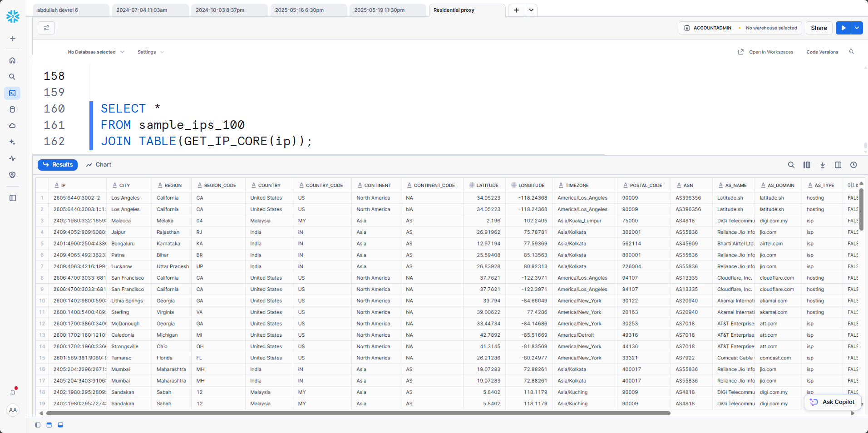The height and width of the screenshot is (433, 868).
Task: Download the query results
Action: pos(823,165)
